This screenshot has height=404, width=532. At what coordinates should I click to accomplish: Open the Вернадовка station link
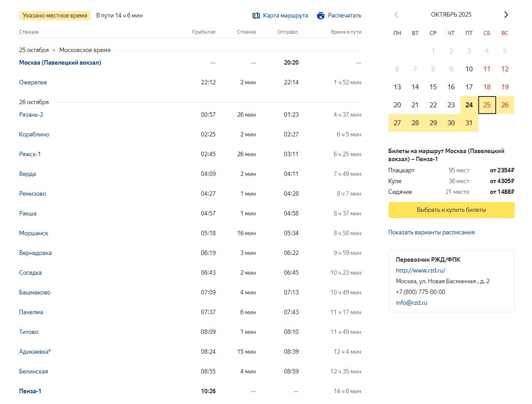click(35, 253)
